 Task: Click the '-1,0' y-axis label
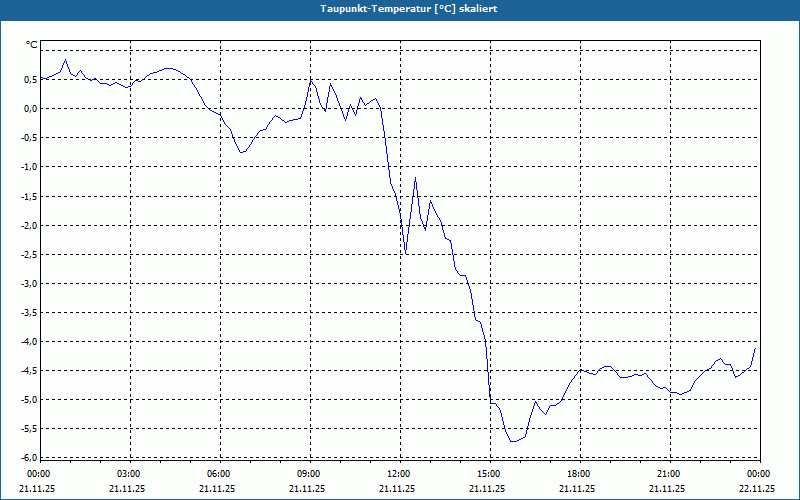click(x=30, y=166)
